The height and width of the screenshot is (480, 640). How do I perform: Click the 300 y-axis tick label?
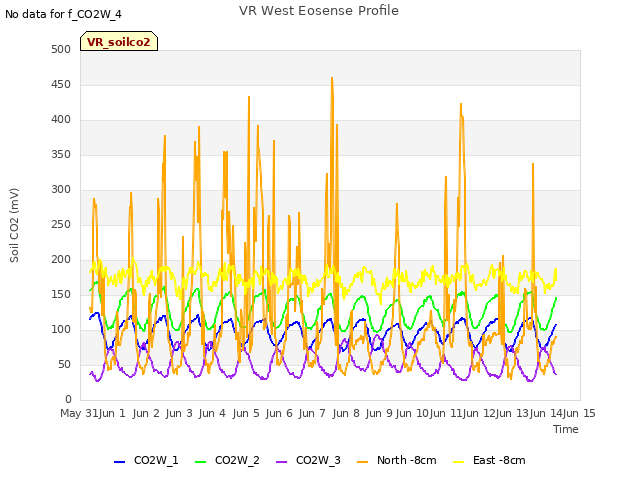(x=61, y=189)
